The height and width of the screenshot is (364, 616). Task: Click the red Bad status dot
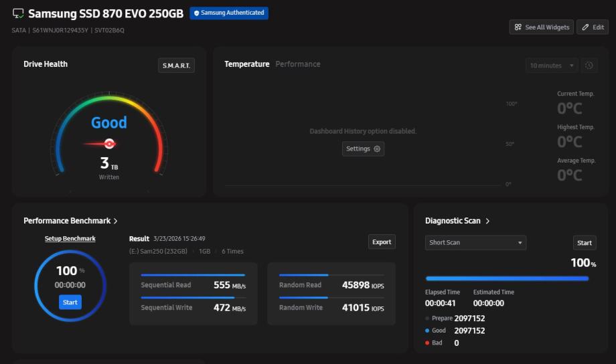click(x=427, y=343)
